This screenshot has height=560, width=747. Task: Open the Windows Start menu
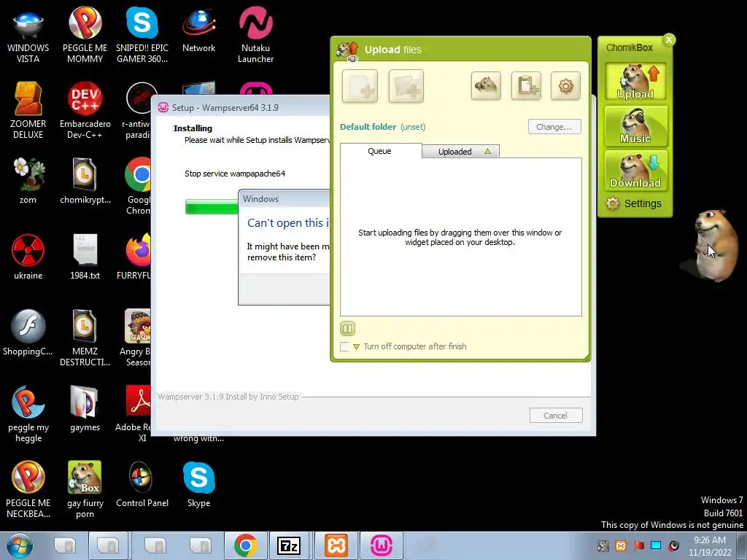click(20, 545)
